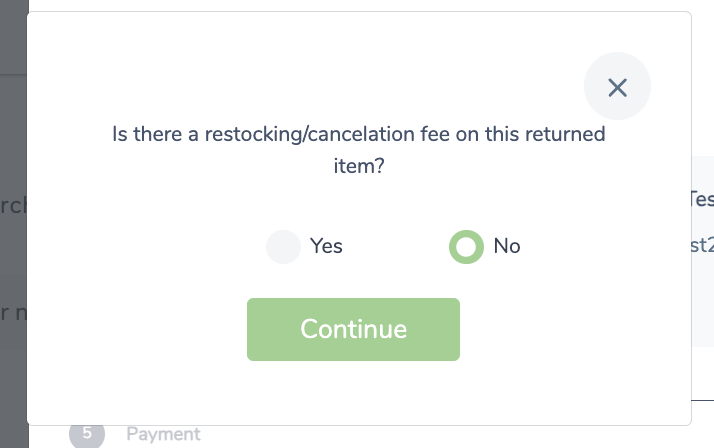Click the Yes option label

pyautogui.click(x=326, y=246)
